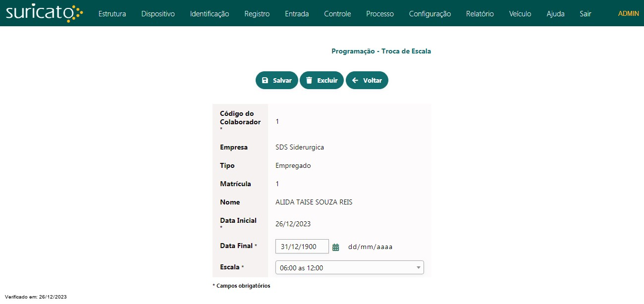This screenshot has height=304, width=644.
Task: Click the Suricato logo
Action: tap(44, 13)
